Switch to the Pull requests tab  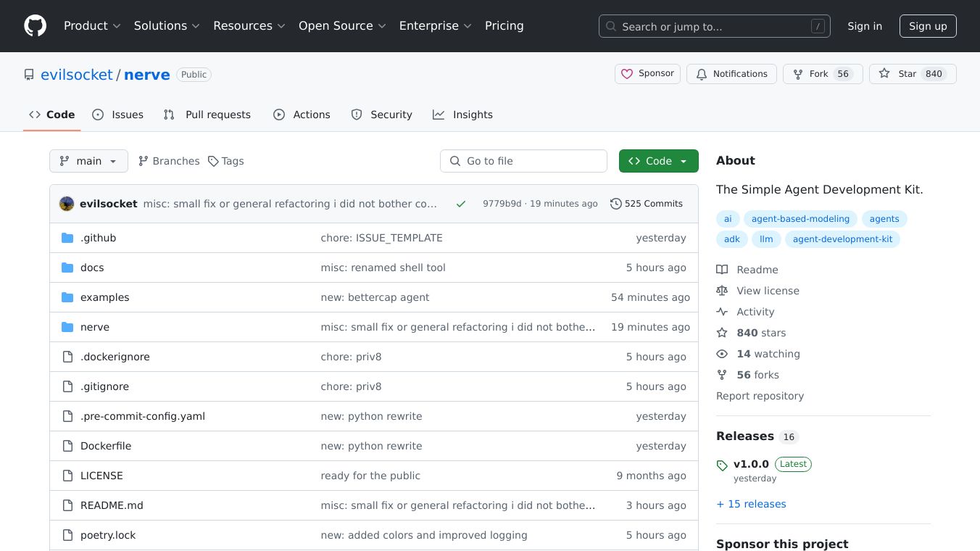click(207, 115)
